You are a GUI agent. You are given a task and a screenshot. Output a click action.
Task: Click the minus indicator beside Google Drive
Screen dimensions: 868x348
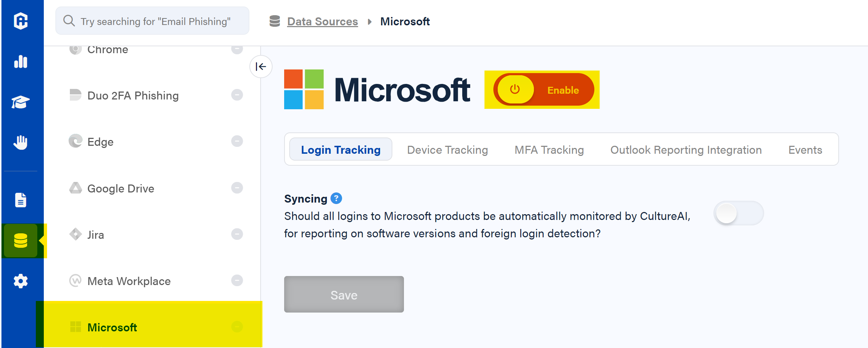(x=237, y=188)
